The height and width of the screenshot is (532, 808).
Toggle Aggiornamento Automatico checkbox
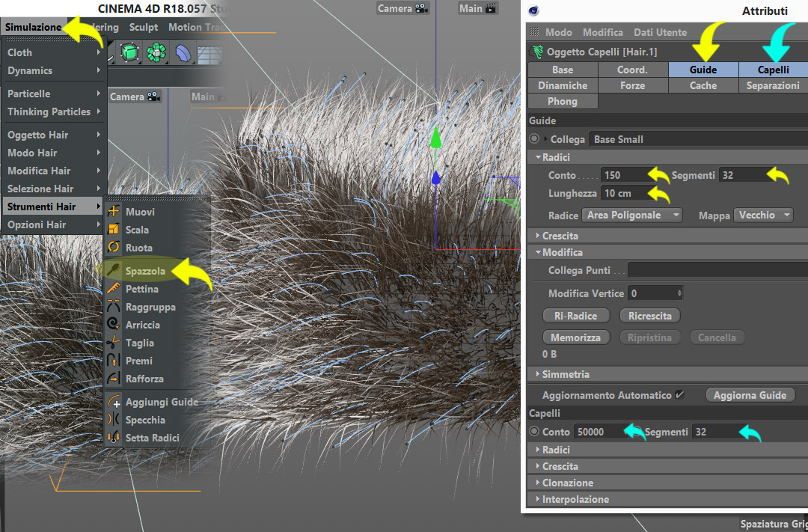[679, 395]
